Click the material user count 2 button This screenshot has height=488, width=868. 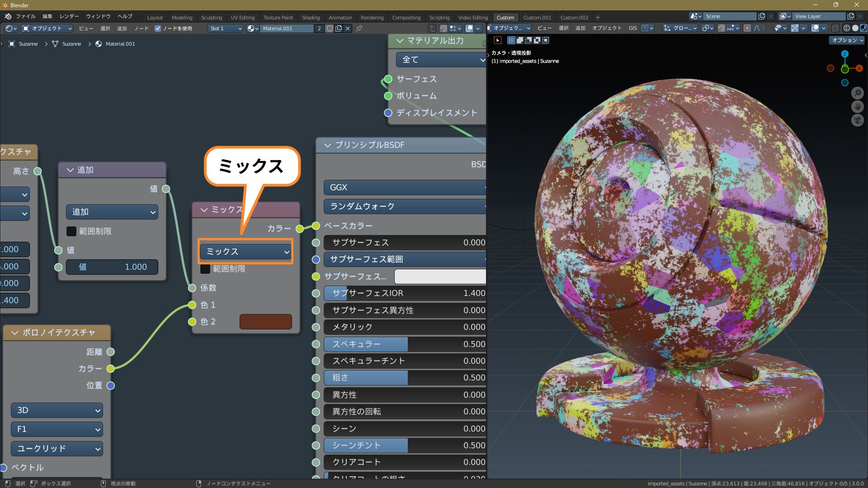tap(319, 28)
